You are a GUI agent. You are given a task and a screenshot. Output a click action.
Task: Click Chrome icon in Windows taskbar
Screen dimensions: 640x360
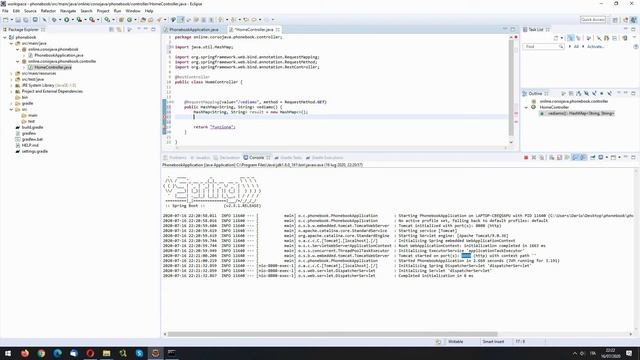pos(41,353)
